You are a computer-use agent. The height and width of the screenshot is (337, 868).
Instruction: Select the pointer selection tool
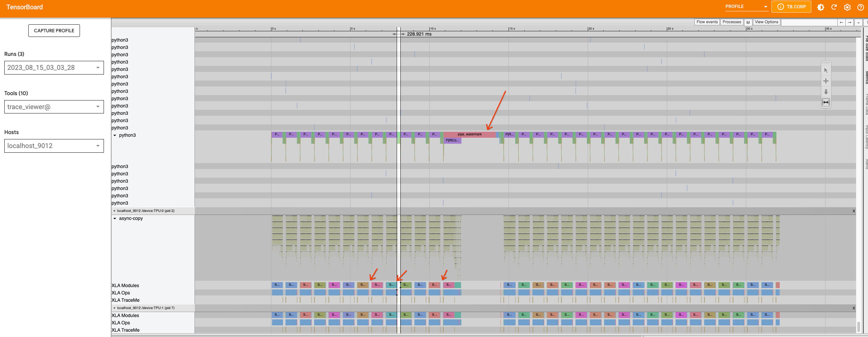[826, 71]
